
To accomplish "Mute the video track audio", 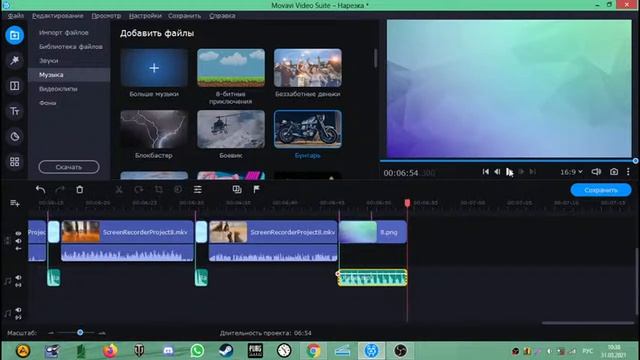I will (18, 241).
